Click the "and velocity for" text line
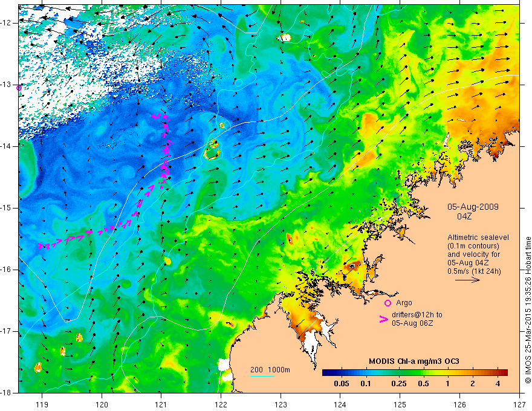The height and width of the screenshot is (411, 532). coord(473,254)
